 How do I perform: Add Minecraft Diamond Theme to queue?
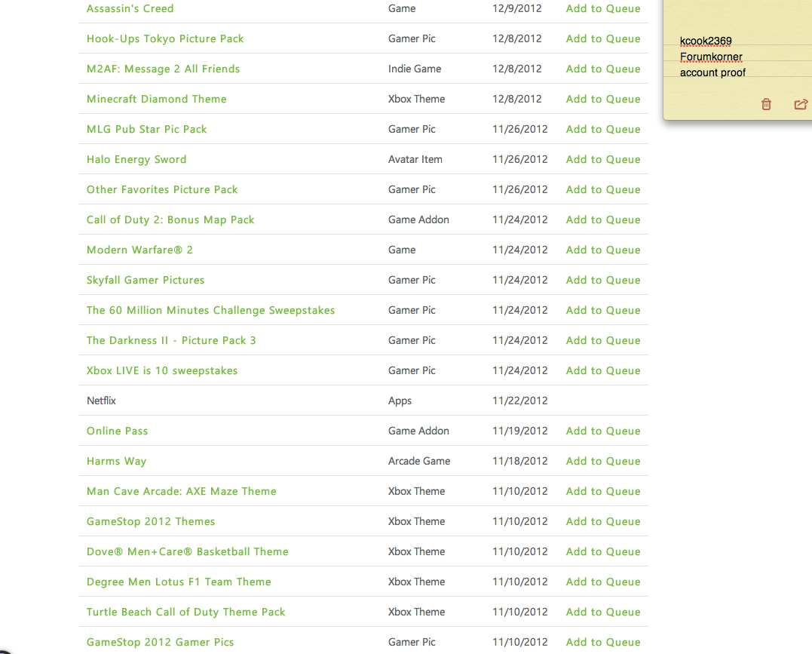pyautogui.click(x=603, y=99)
